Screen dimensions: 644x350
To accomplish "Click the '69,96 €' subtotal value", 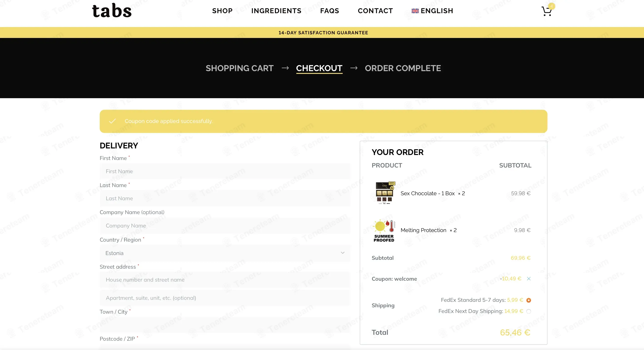I will [x=520, y=258].
